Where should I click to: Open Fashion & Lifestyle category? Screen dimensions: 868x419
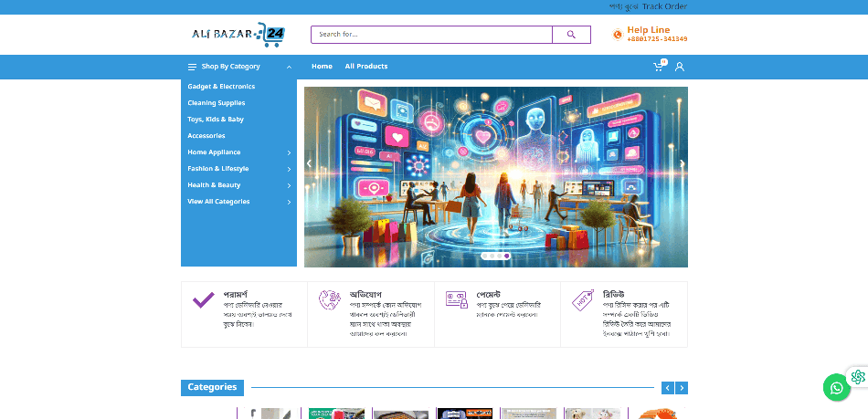(218, 169)
